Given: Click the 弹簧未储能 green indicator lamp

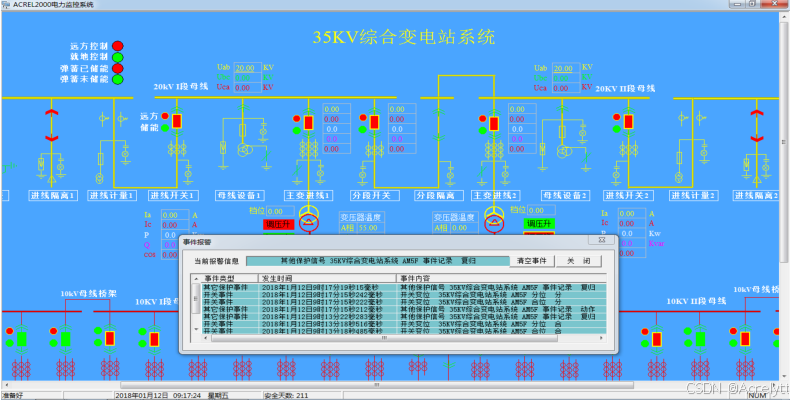Looking at the screenshot, I should pos(117,79).
